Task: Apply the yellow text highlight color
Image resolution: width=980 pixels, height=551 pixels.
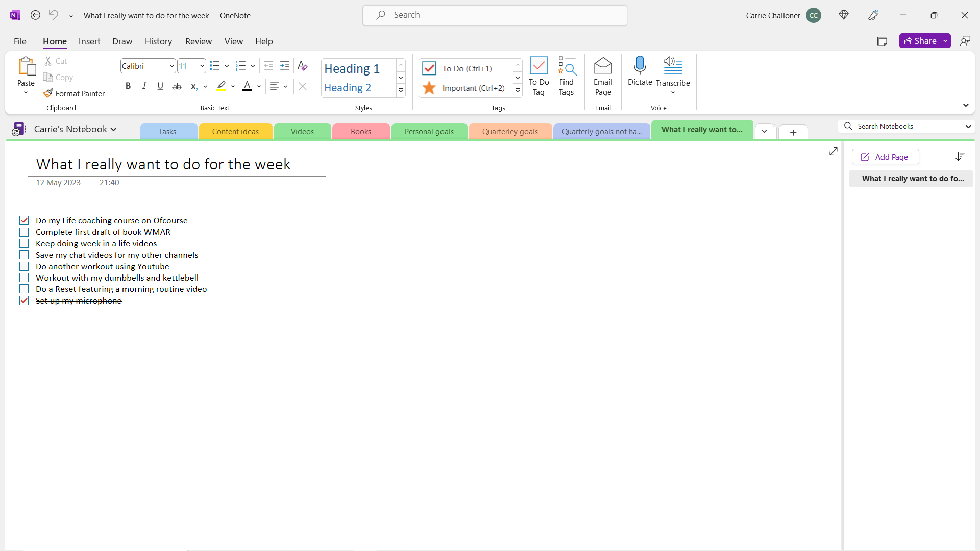Action: tap(222, 86)
